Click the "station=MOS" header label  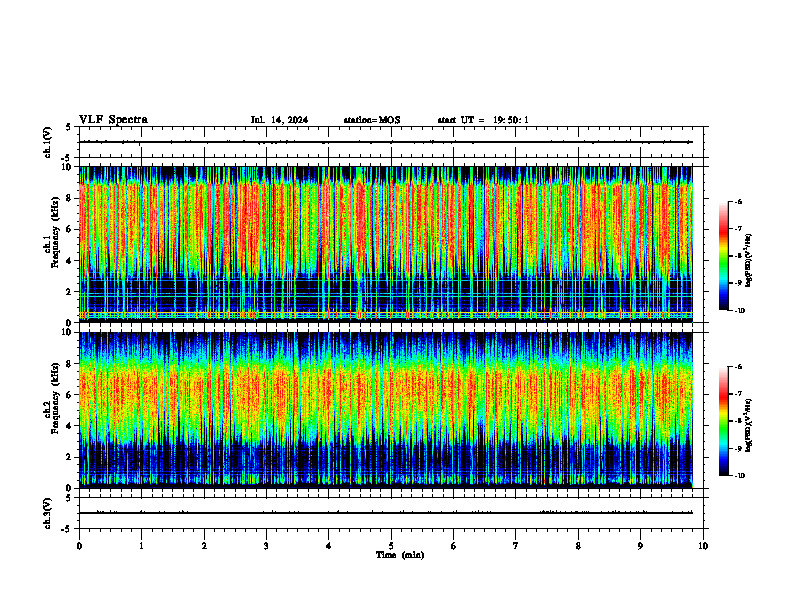click(x=372, y=120)
